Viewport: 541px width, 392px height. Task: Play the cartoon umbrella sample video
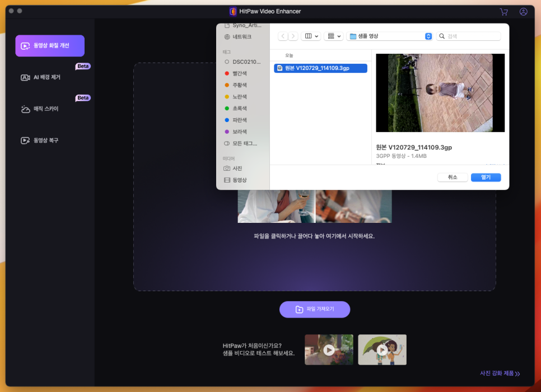click(383, 349)
